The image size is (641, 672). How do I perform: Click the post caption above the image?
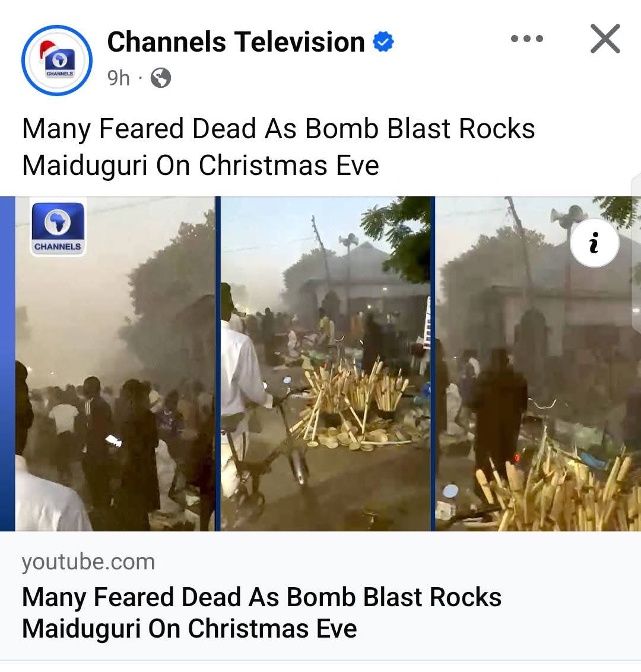tap(278, 146)
